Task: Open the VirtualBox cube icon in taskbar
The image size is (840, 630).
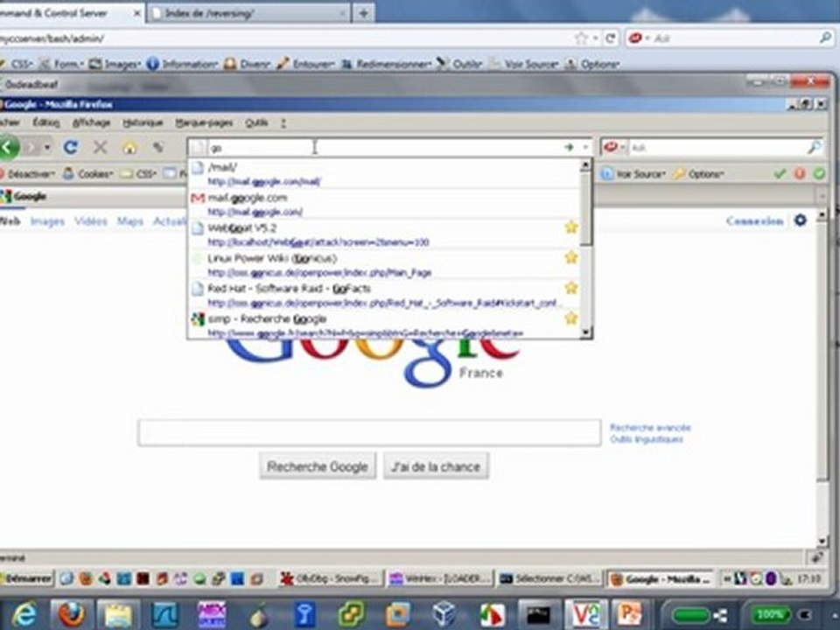Action: 444,614
